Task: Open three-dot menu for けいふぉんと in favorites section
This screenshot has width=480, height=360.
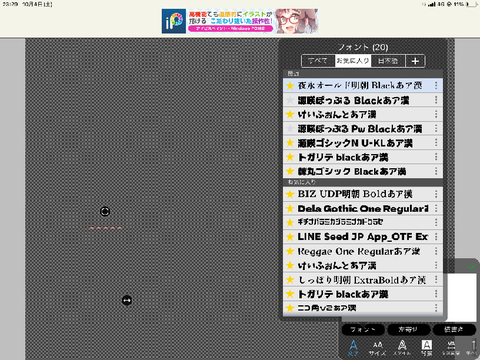Action: coord(436,265)
